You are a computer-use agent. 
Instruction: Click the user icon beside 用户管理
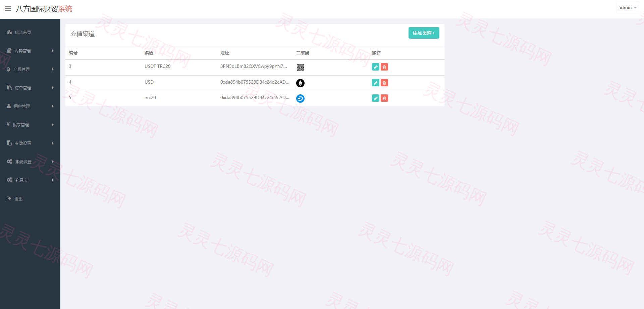click(x=9, y=106)
